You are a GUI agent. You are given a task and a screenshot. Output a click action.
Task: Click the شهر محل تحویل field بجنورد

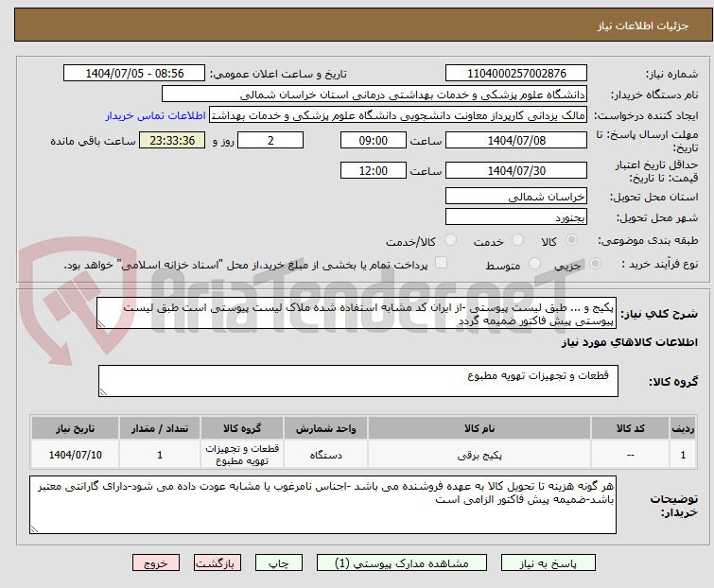tap(516, 216)
